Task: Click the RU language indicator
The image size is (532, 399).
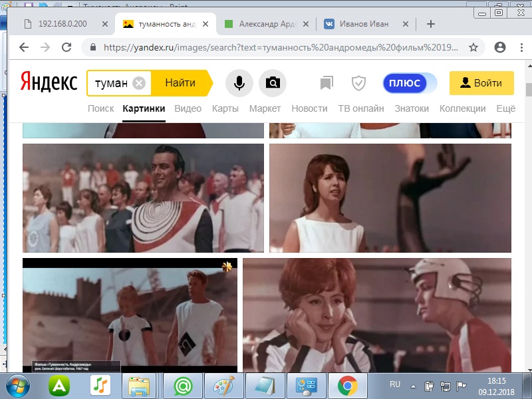Action: click(x=395, y=384)
